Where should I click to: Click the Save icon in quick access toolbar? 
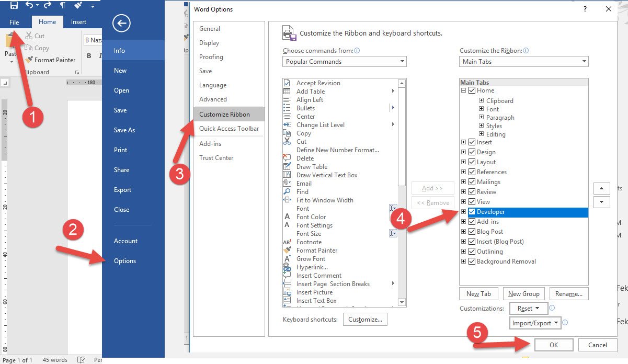point(14,5)
